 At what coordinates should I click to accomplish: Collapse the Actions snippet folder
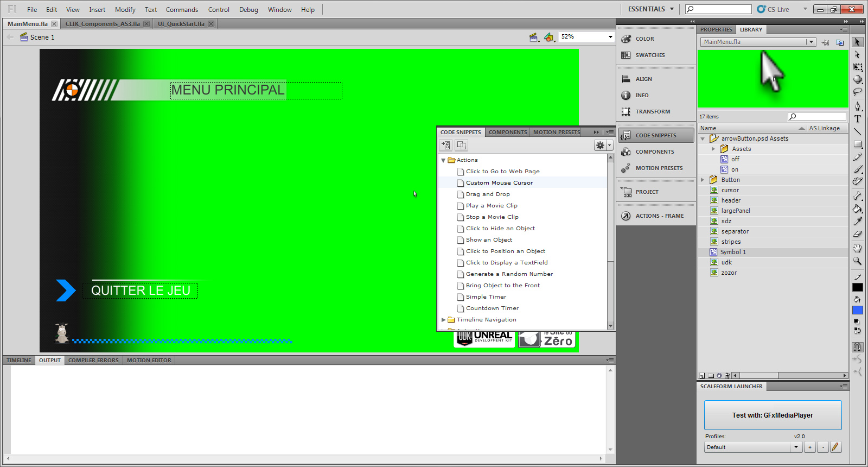click(443, 160)
